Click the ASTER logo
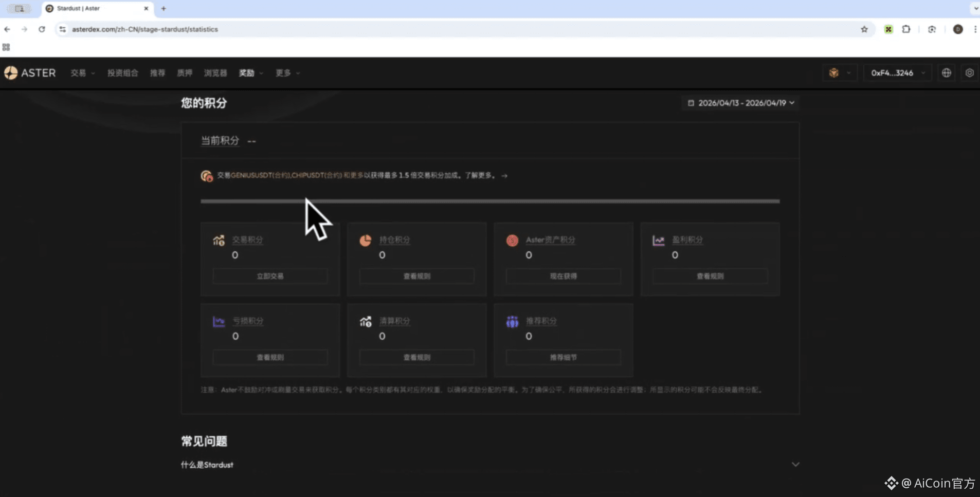The height and width of the screenshot is (497, 980). click(30, 73)
